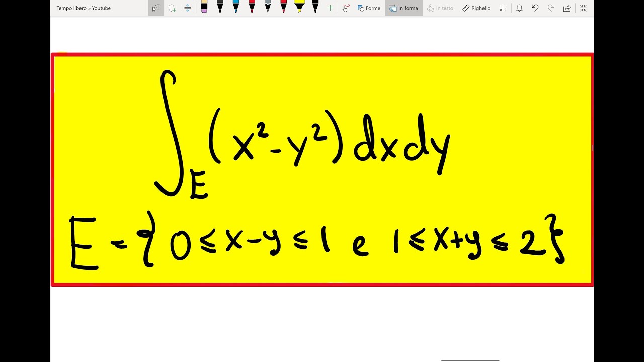Pick the black pen beside the eraser
644x362 pixels.
tap(220, 7)
